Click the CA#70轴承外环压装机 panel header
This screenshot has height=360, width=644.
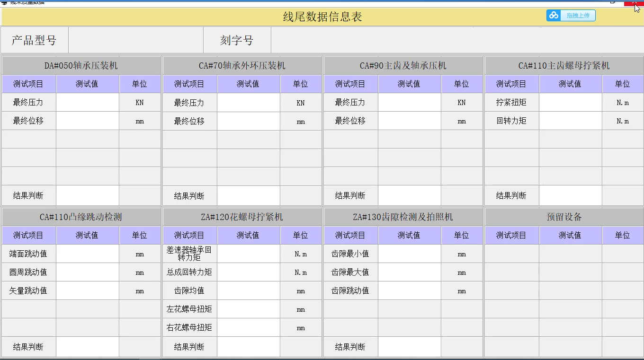(242, 65)
